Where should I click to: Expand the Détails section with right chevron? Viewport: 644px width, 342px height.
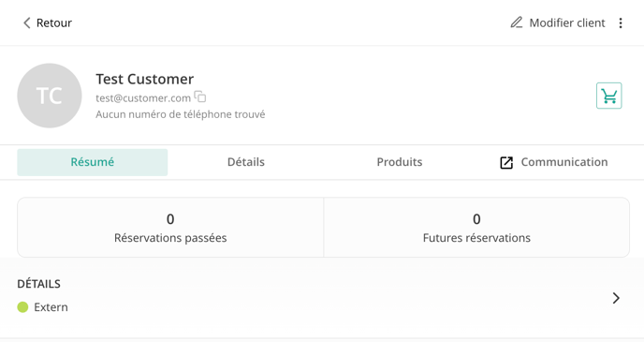click(x=616, y=298)
